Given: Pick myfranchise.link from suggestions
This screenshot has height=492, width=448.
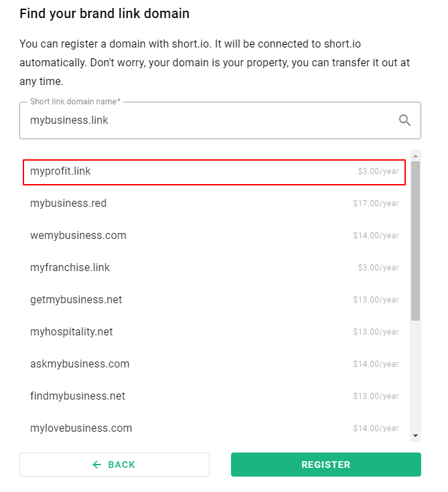Looking at the screenshot, I should click(214, 268).
